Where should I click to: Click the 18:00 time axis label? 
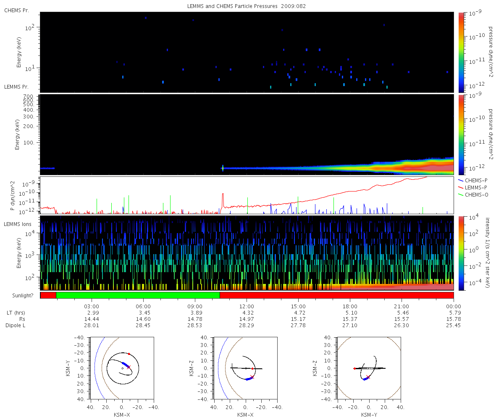(x=350, y=306)
